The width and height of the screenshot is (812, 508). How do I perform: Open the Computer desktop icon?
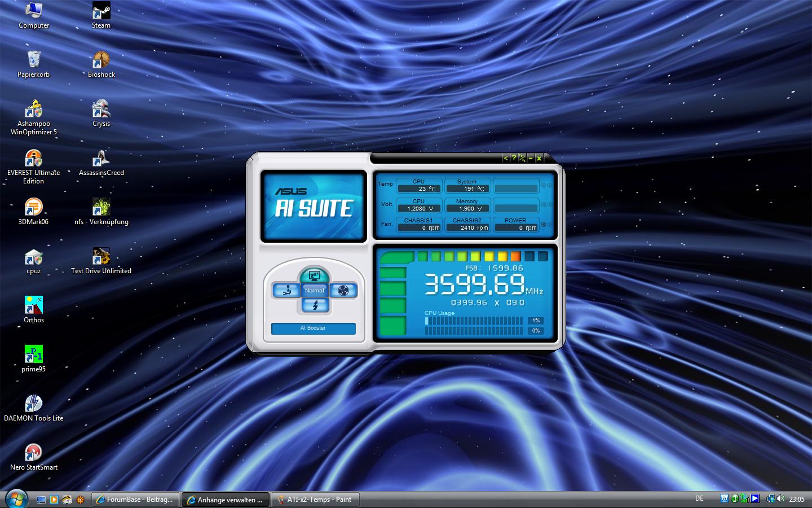(x=34, y=15)
